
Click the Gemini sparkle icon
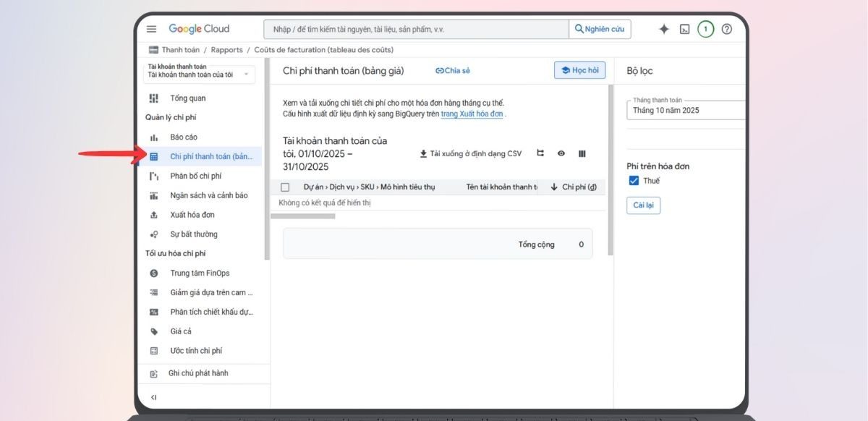pyautogui.click(x=663, y=29)
